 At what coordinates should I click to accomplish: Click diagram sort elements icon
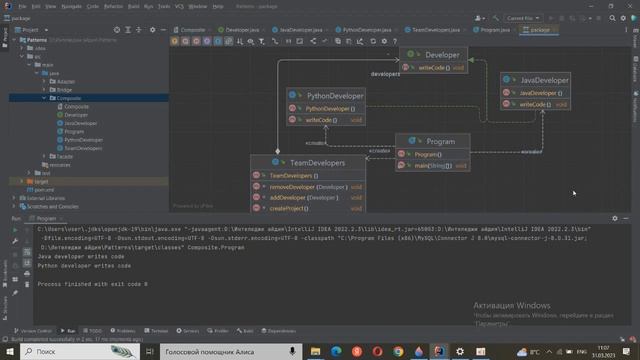(240, 41)
